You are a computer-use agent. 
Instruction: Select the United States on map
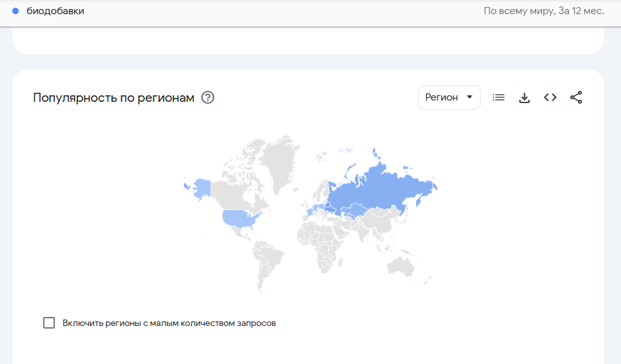(237, 218)
